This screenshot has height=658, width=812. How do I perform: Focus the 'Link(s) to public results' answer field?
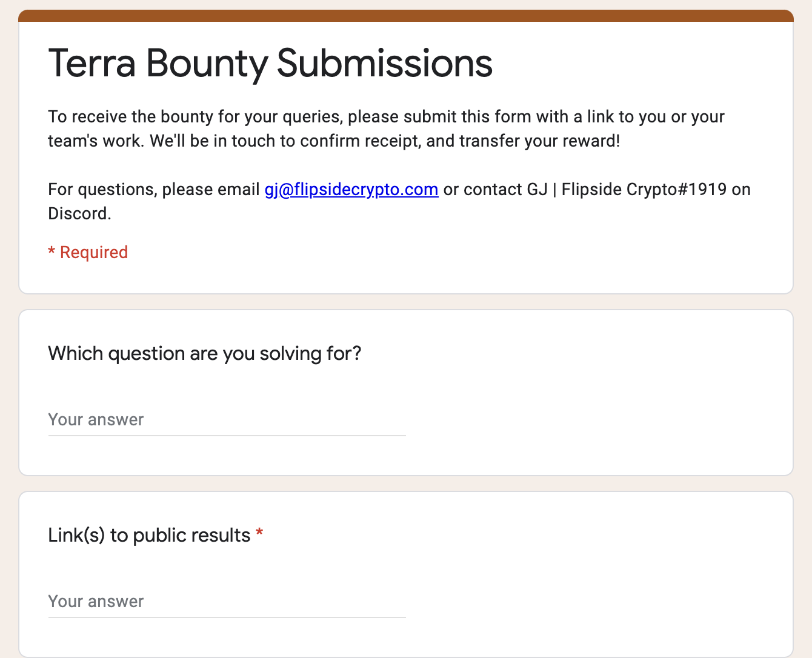226,602
